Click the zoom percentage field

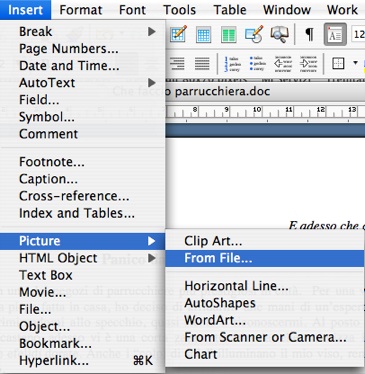[358, 34]
